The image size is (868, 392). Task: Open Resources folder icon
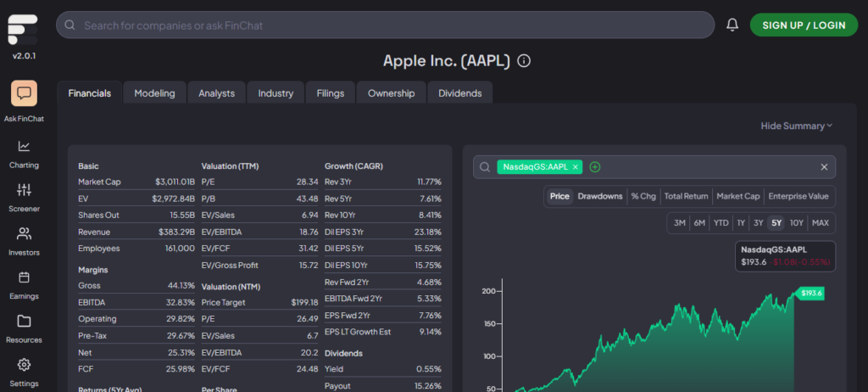24,322
